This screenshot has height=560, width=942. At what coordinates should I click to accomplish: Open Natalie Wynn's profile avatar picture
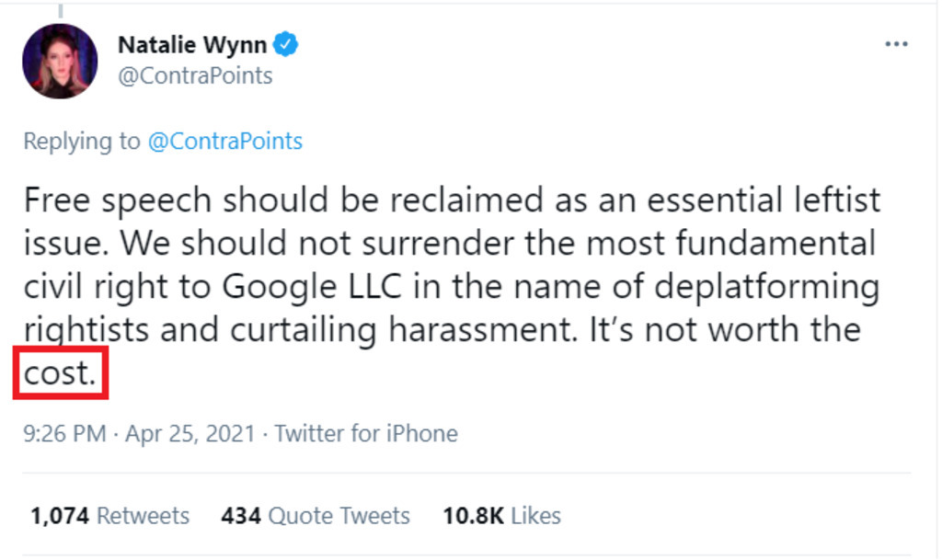click(60, 62)
